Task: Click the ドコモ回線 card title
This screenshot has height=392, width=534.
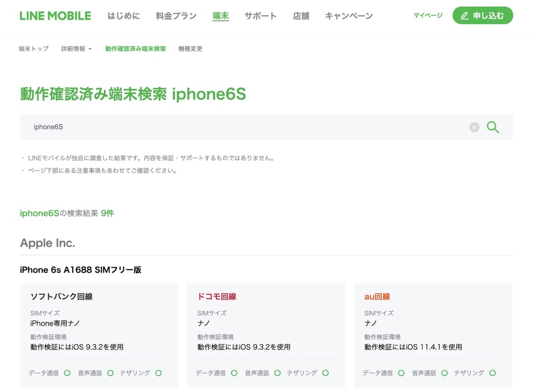Action: (x=217, y=296)
